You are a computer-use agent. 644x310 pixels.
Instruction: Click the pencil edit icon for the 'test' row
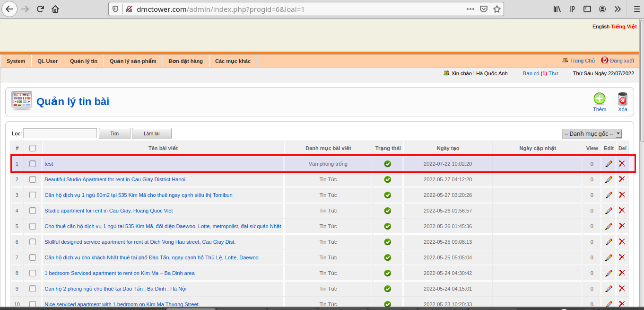609,164
